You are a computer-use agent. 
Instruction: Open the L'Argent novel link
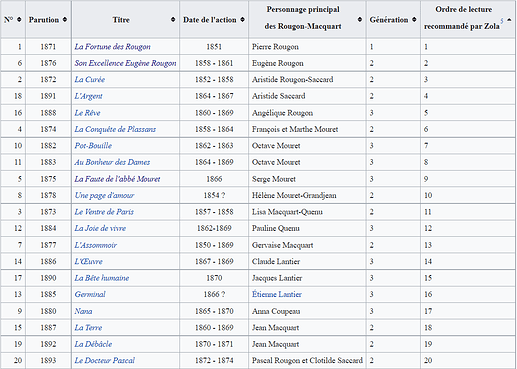[88, 96]
